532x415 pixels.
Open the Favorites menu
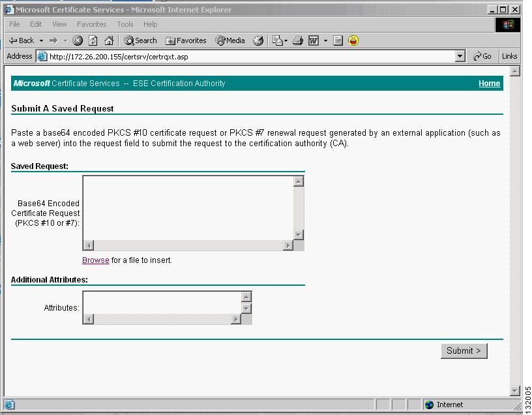coord(92,24)
